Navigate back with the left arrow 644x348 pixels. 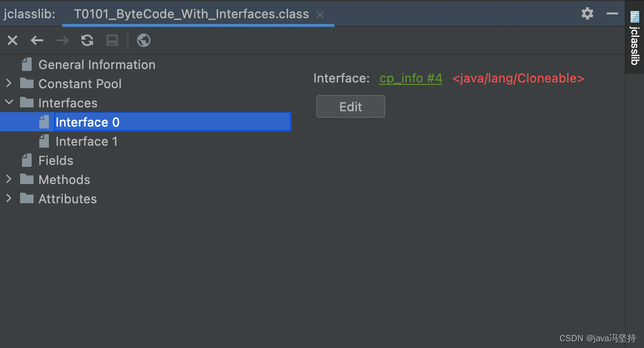pyautogui.click(x=37, y=40)
